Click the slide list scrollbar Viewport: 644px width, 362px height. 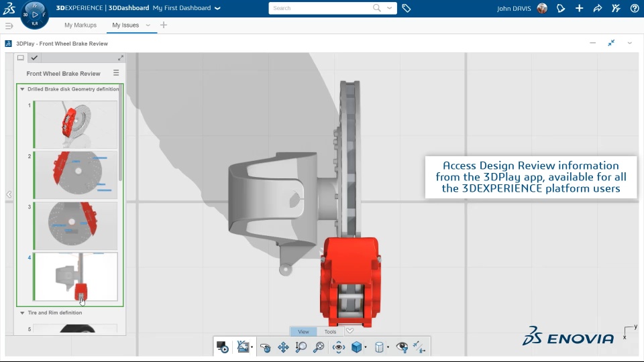pos(120,133)
